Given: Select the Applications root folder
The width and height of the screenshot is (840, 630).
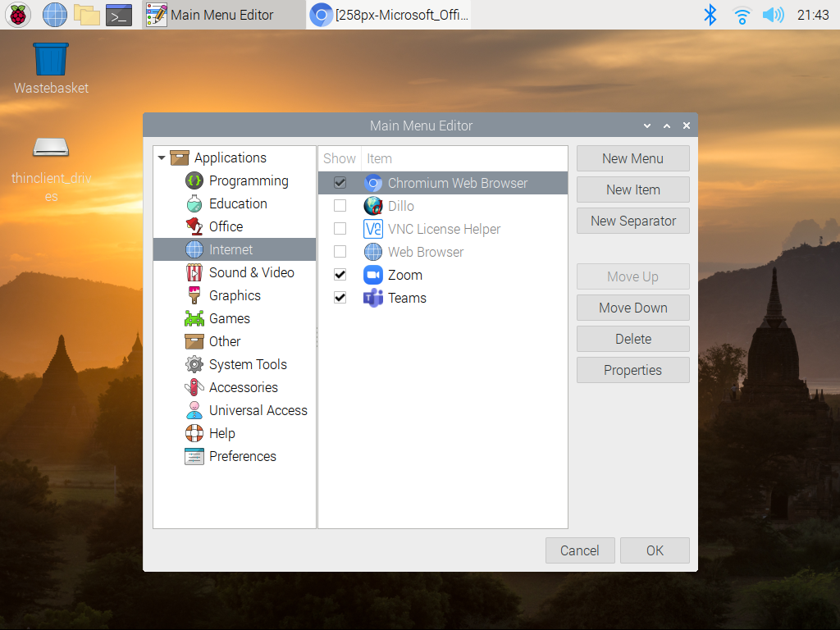Looking at the screenshot, I should click(x=234, y=158).
